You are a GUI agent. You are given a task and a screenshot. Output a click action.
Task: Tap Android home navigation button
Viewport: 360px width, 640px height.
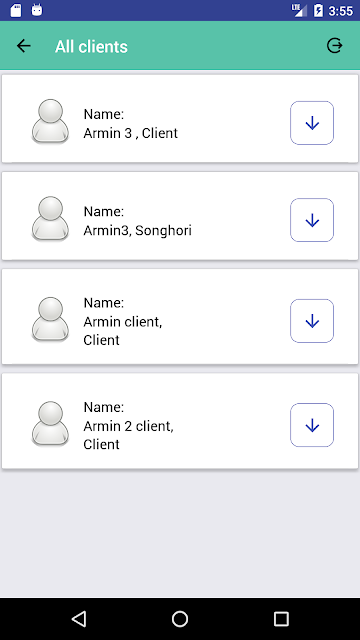(x=180, y=619)
